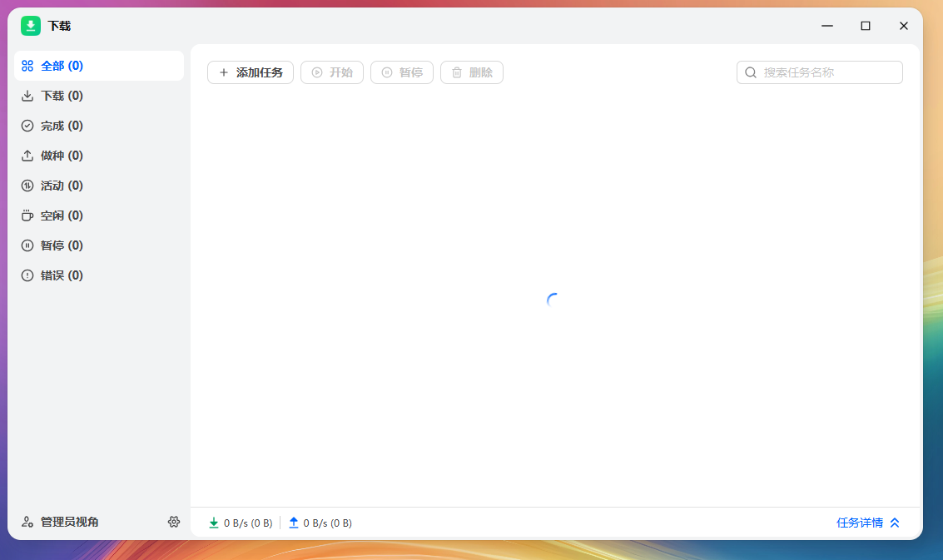Click the checkmark icon beside 完成
The height and width of the screenshot is (560, 943).
pyautogui.click(x=27, y=126)
